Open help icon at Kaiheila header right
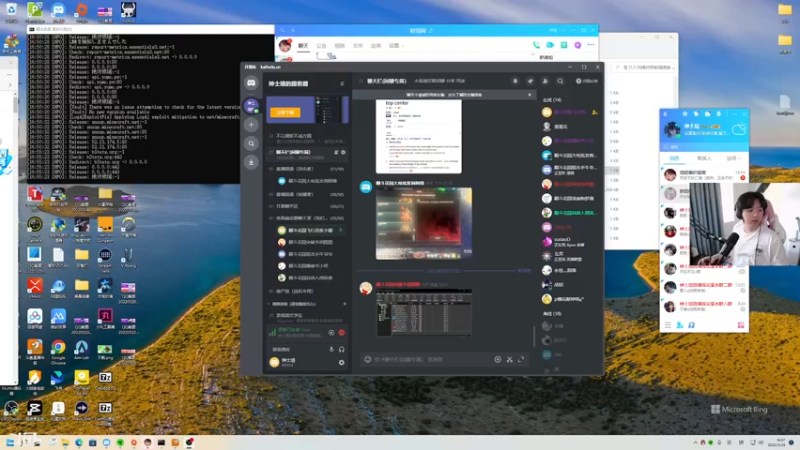Screen dimensions: 800x450 pos(578,81)
